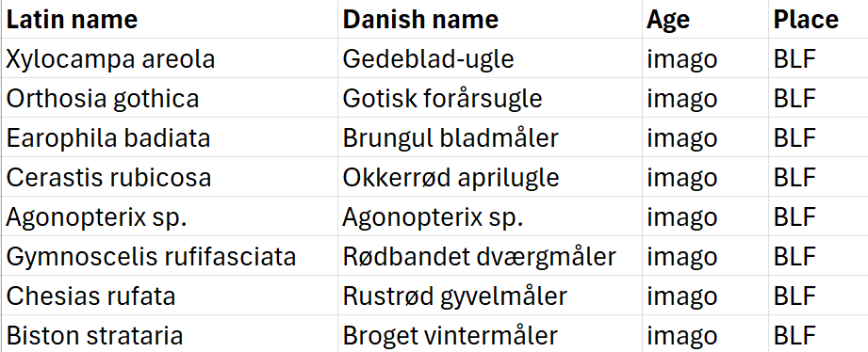The width and height of the screenshot is (868, 352).
Task: Click the Brungul bladmåler cell
Action: (490, 137)
